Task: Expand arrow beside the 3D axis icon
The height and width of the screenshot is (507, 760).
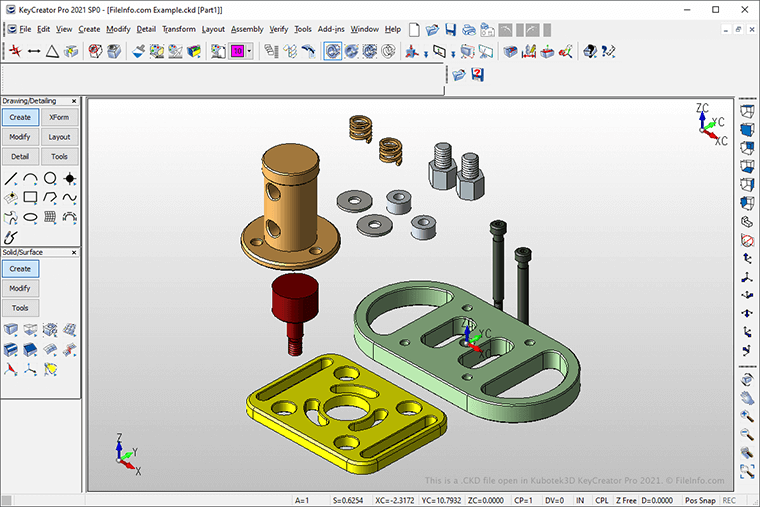Action: click(x=426, y=54)
